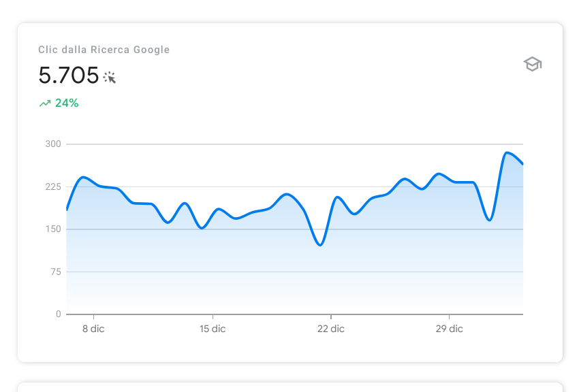Click the 300 y-axis label
This screenshot has height=392, width=579.
pos(53,144)
